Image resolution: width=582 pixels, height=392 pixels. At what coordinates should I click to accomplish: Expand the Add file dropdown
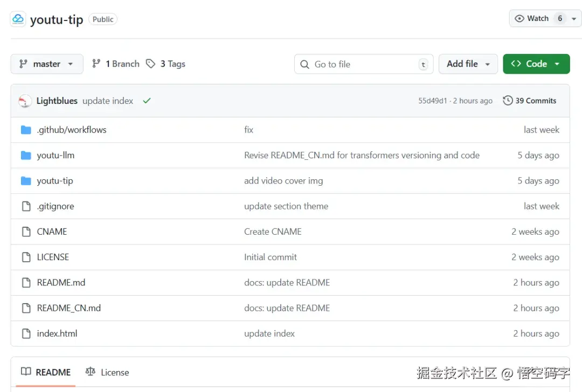point(468,64)
